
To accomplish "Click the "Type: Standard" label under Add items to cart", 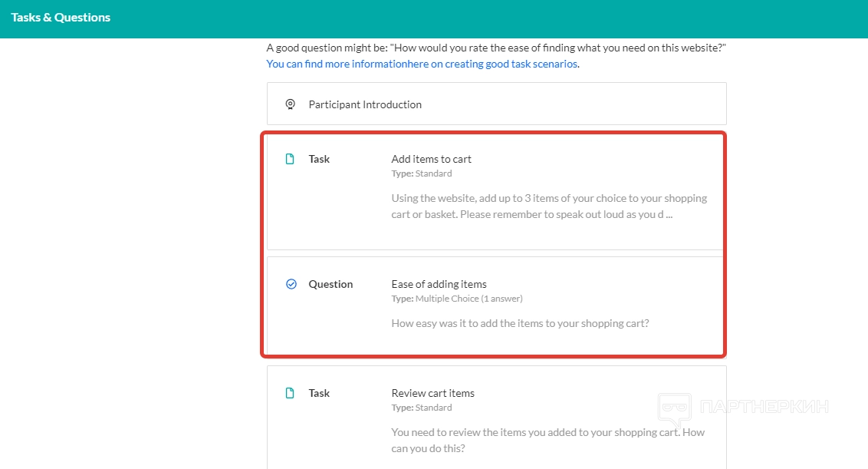I will coord(421,173).
